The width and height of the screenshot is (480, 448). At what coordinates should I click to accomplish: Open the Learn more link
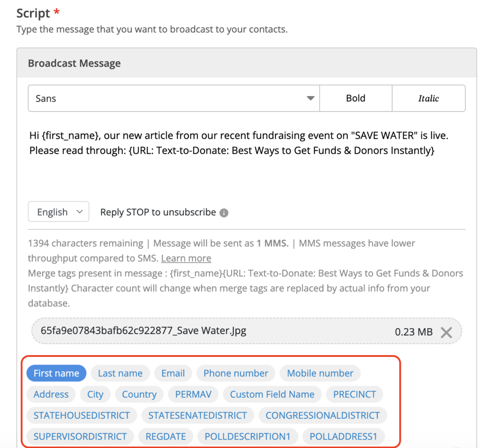pos(186,258)
